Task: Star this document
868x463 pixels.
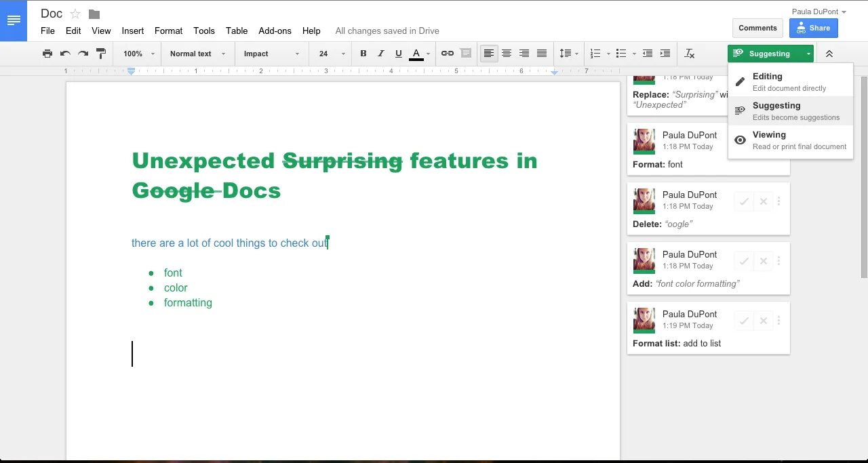Action: pyautogui.click(x=75, y=14)
